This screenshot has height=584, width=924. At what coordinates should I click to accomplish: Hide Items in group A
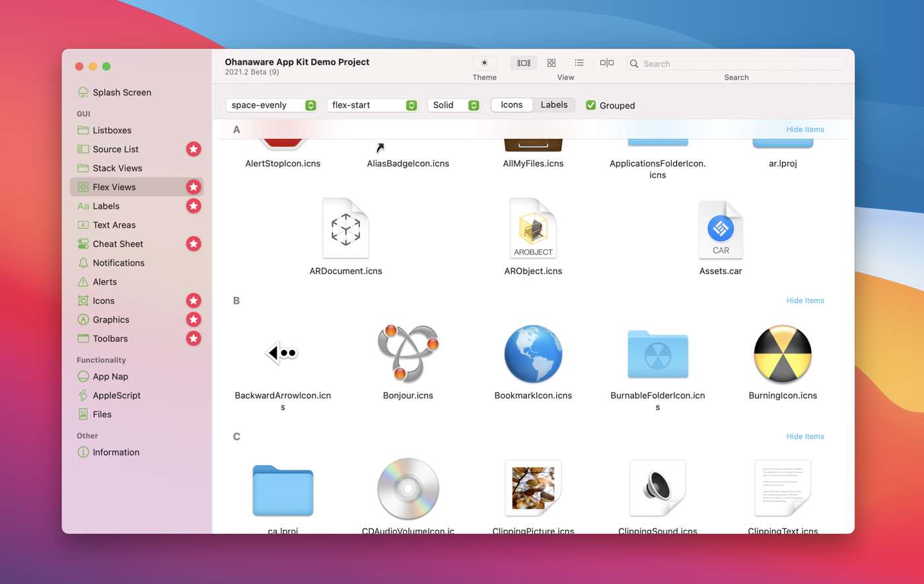(805, 129)
